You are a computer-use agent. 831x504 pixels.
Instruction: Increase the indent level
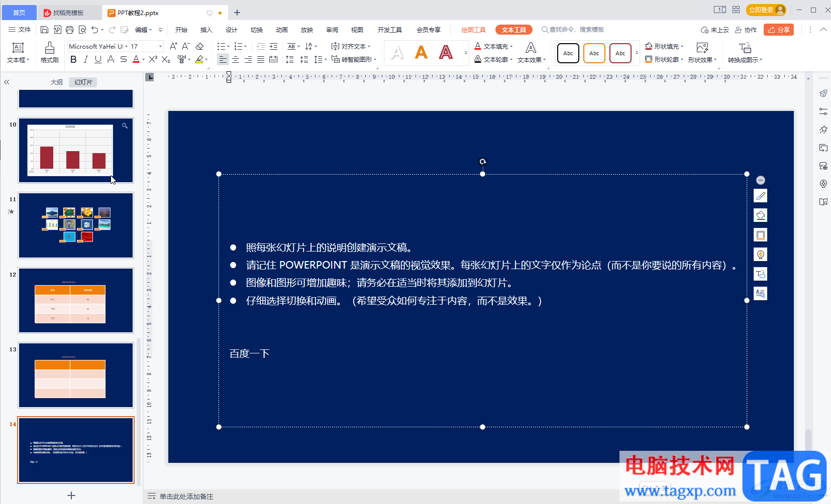273,46
